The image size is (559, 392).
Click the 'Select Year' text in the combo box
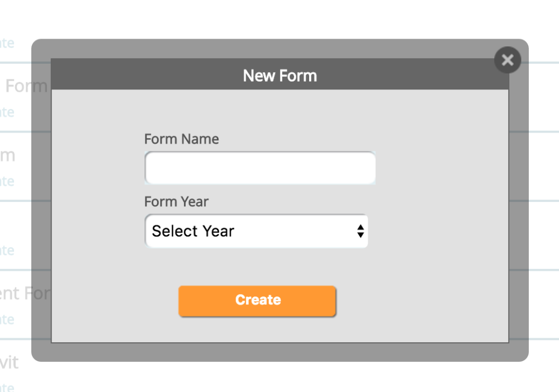[x=193, y=231]
